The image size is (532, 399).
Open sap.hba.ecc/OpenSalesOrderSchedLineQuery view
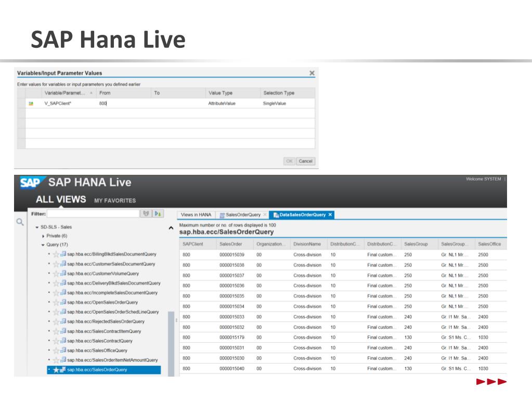[x=113, y=312]
